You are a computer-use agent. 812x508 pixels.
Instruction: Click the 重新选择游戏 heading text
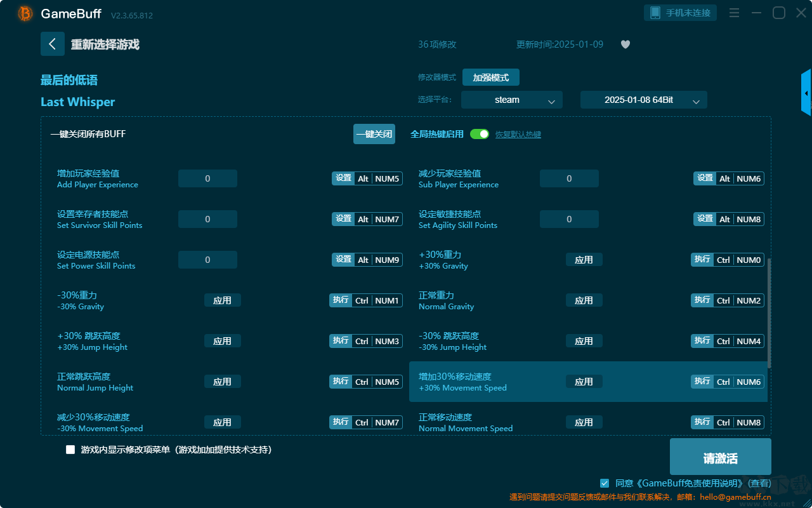(x=105, y=44)
